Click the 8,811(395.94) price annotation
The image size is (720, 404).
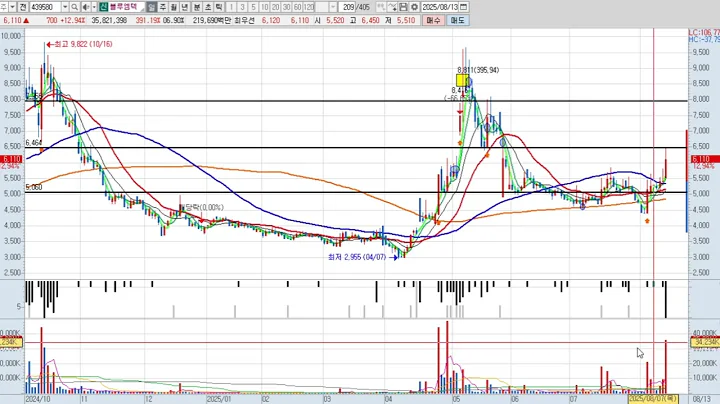click(x=478, y=70)
